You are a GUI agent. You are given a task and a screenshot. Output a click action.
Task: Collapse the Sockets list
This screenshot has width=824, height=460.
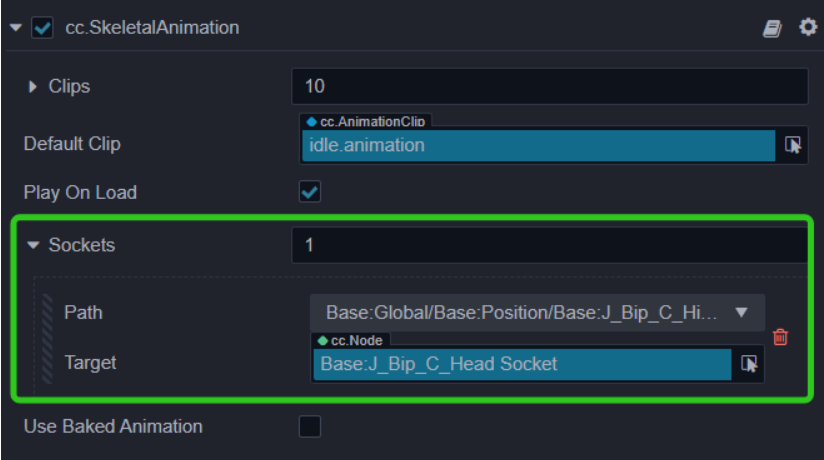click(34, 245)
